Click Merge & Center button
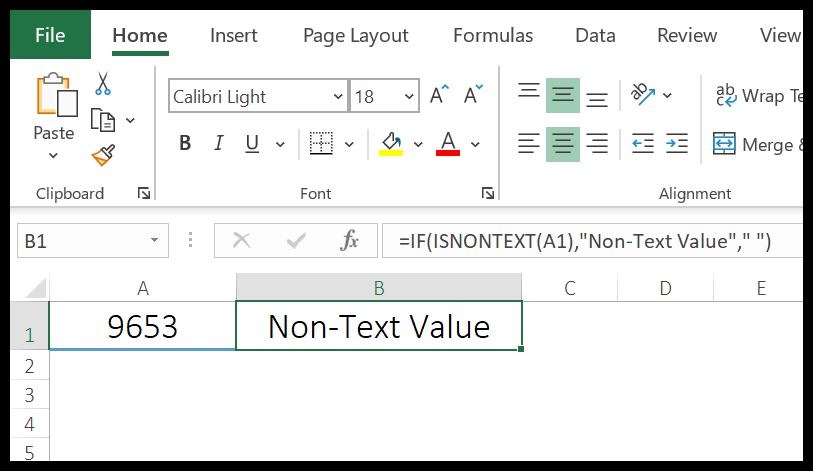The width and height of the screenshot is (813, 471). click(759, 144)
